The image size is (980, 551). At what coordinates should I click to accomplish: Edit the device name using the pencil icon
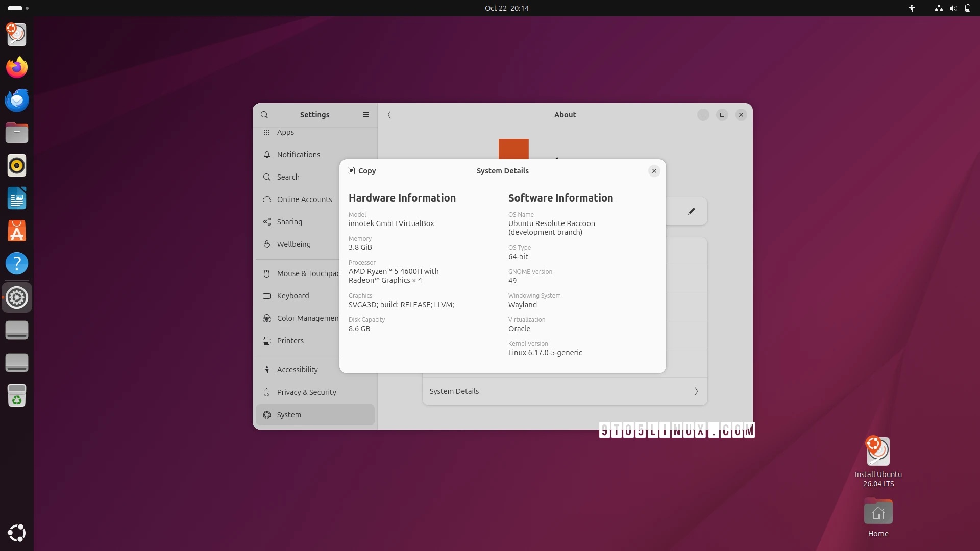(692, 211)
